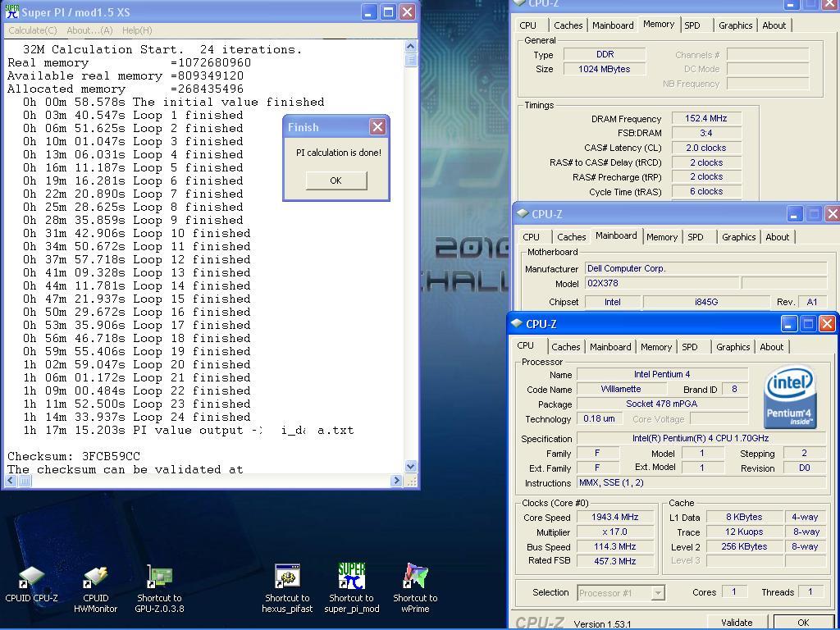
Task: Close the Super PI window
Action: click(408, 12)
